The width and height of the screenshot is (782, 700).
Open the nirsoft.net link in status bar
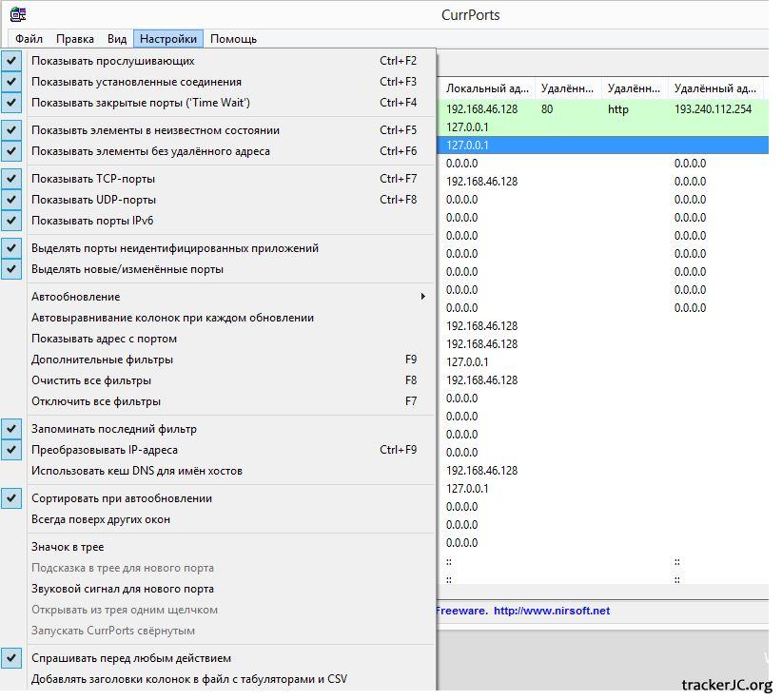pyautogui.click(x=551, y=611)
